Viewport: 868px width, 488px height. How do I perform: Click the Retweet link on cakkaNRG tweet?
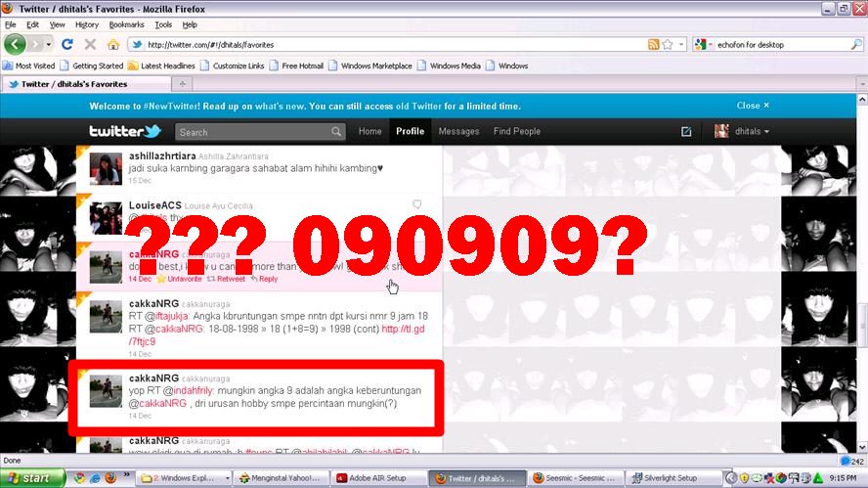[226, 279]
